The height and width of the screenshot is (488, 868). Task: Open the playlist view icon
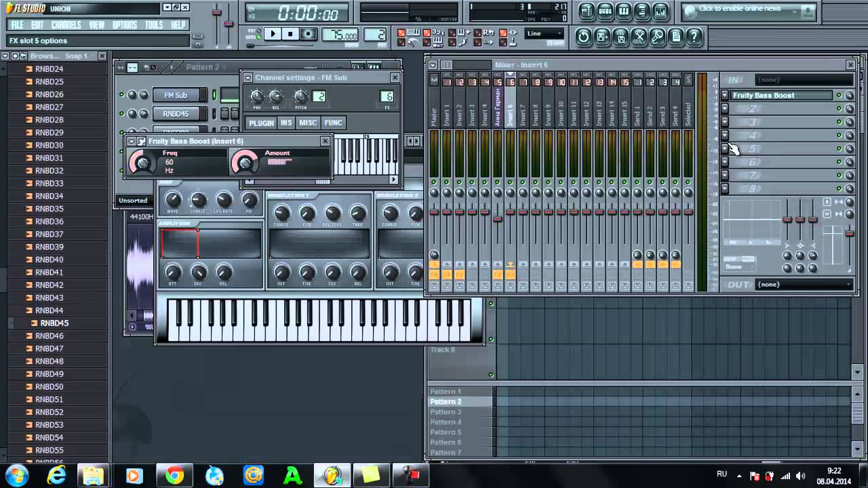[x=587, y=12]
